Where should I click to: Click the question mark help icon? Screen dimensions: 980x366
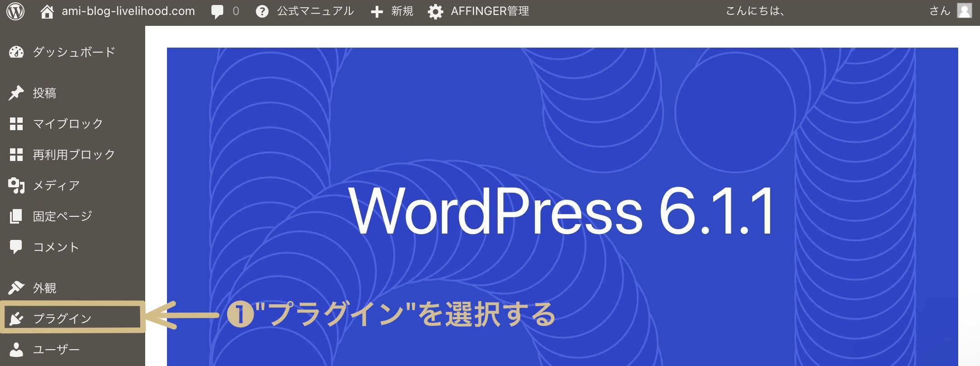click(x=262, y=11)
